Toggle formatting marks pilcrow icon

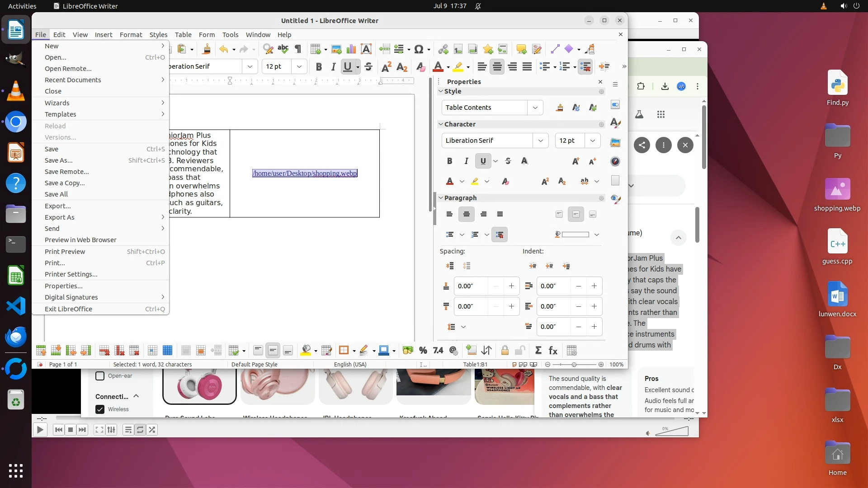pos(298,49)
